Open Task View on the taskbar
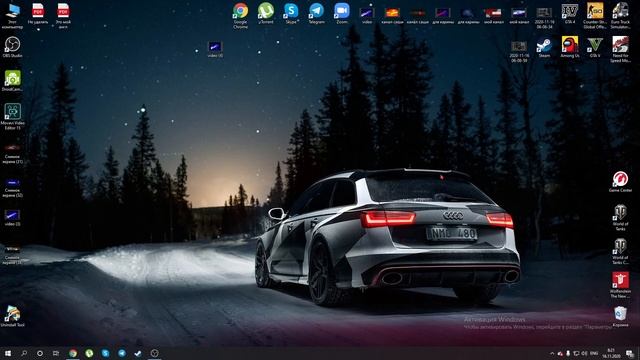Viewport: 640px width, 360px height. click(56, 353)
